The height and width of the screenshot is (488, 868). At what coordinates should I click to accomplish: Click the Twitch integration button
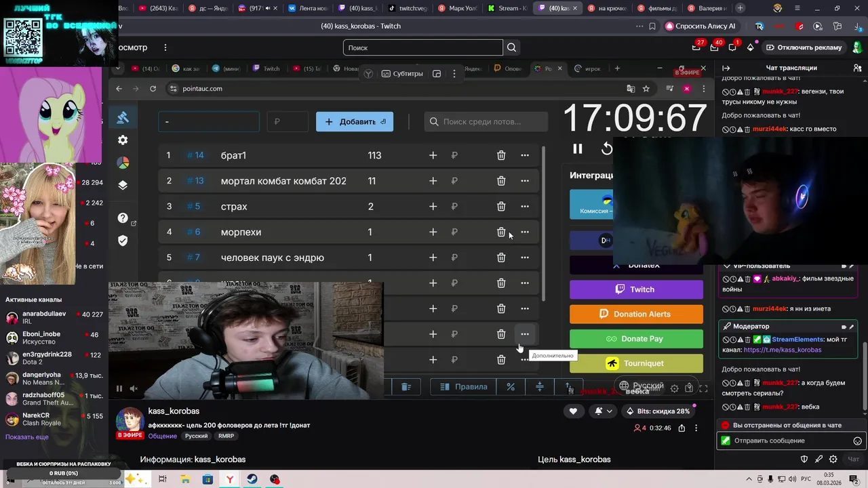[636, 289]
